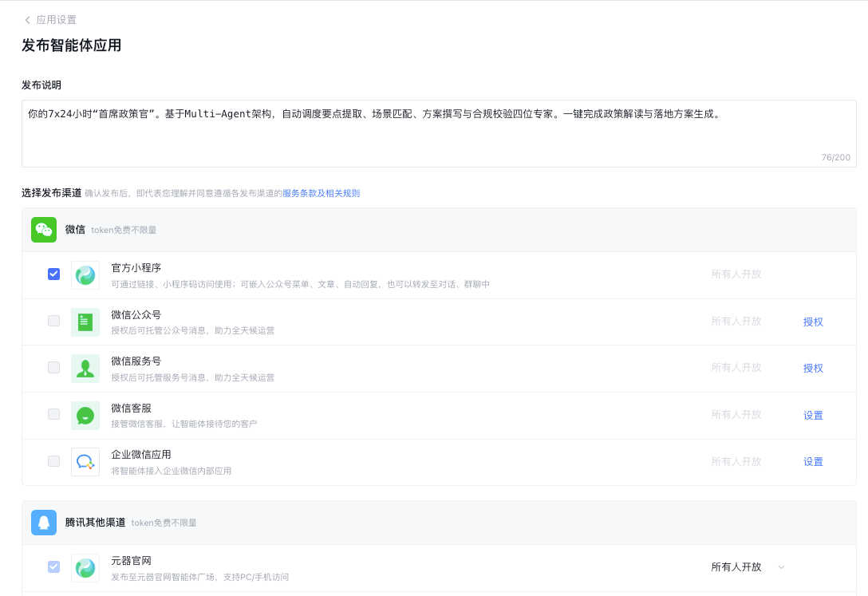Click 设置 for 企业微信应用
This screenshot has height=596, width=868.
pos(813,461)
